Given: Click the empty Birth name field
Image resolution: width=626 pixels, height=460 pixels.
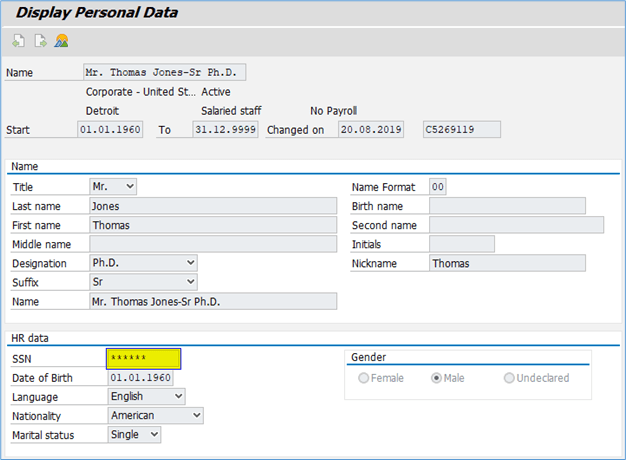Looking at the screenshot, I should coord(507,206).
